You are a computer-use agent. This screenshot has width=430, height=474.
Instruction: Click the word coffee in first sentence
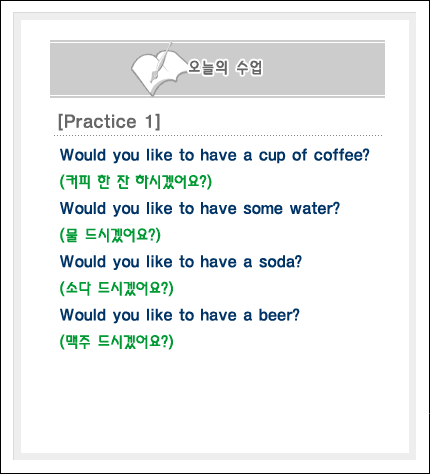click(342, 155)
